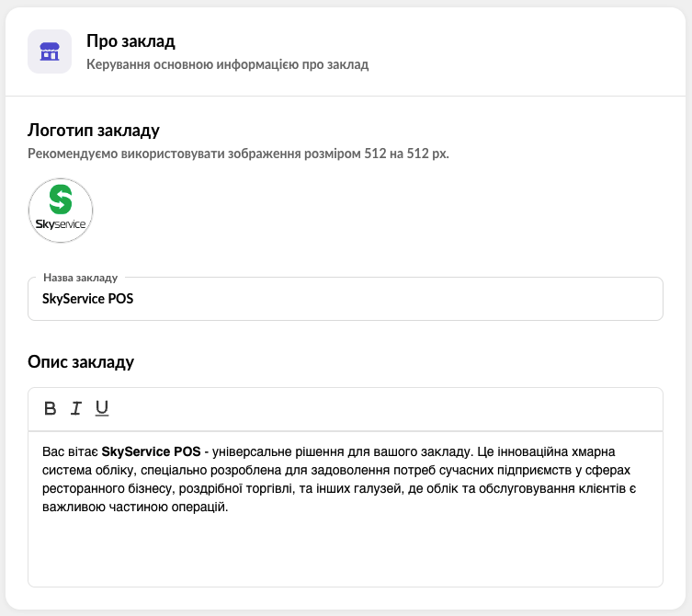Click the Опис закладу section heading
This screenshot has width=692, height=616.
pos(81,361)
